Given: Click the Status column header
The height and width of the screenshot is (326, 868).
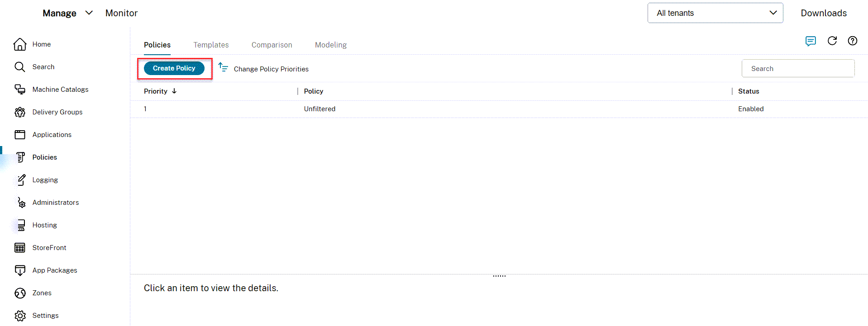Looking at the screenshot, I should pyautogui.click(x=749, y=91).
